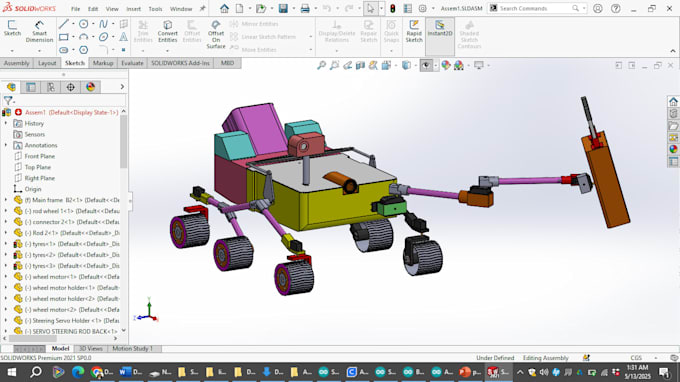Image resolution: width=680 pixels, height=382 pixels.
Task: Click Convert Entities icon
Action: coord(167,25)
